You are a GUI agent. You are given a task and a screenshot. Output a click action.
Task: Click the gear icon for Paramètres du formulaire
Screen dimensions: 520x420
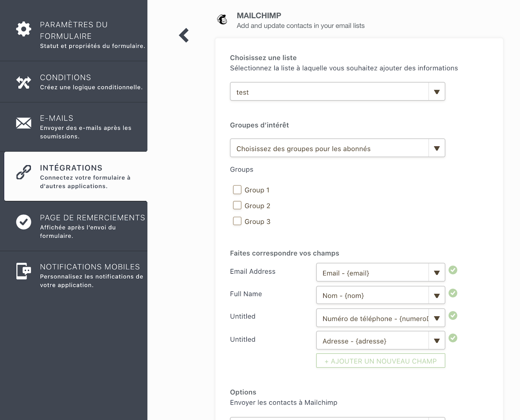click(x=24, y=29)
